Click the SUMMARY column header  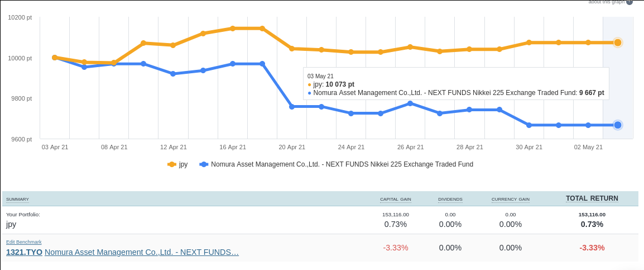tap(17, 200)
